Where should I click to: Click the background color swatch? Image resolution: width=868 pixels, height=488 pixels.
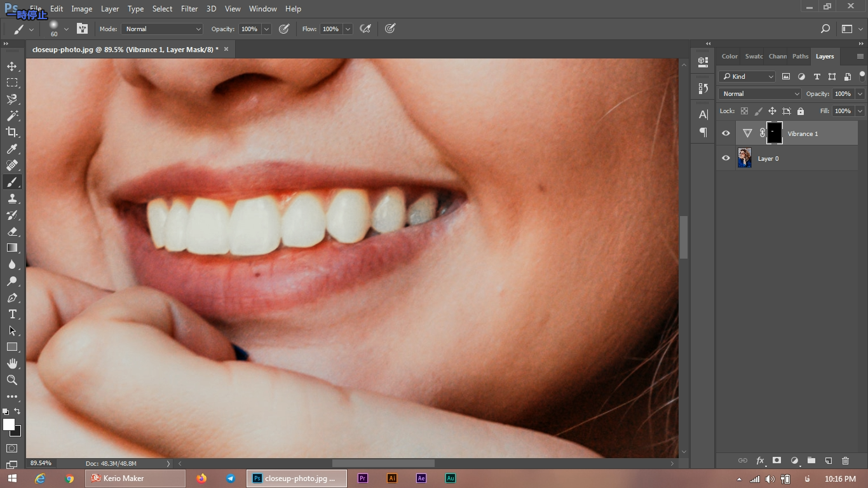17,431
